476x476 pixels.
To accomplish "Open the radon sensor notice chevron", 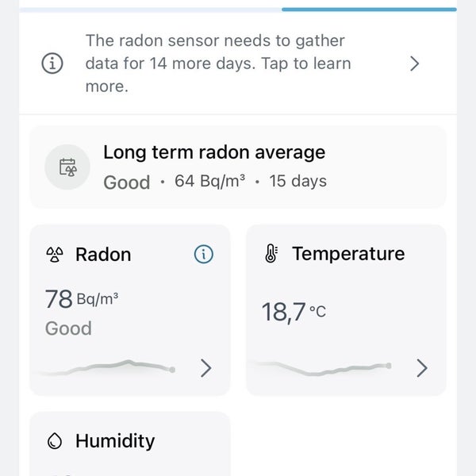I will tap(414, 63).
